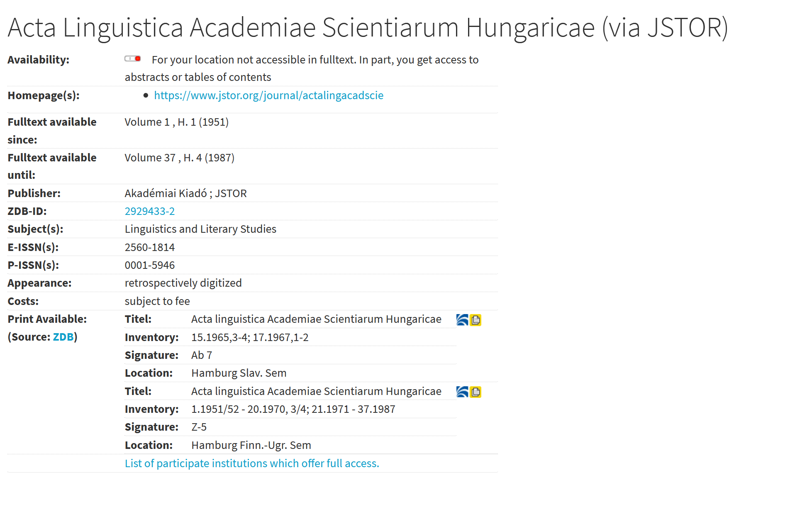This screenshot has height=507, width=812.
Task: Click the location Hamburg Slav. Sem
Action: pos(239,373)
